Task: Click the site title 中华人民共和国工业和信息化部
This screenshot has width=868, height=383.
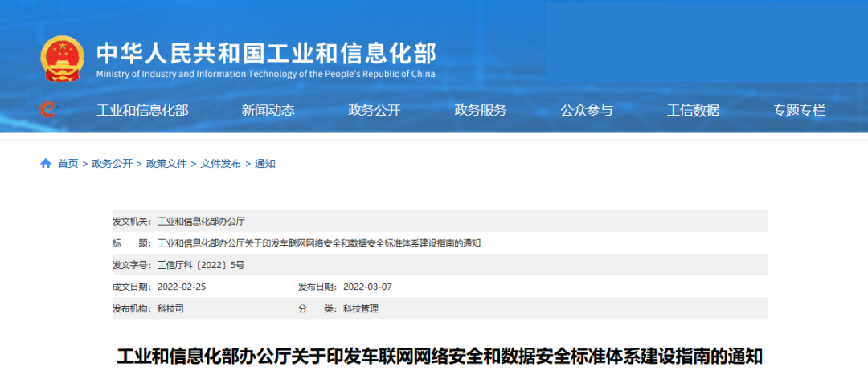Action: [266, 52]
